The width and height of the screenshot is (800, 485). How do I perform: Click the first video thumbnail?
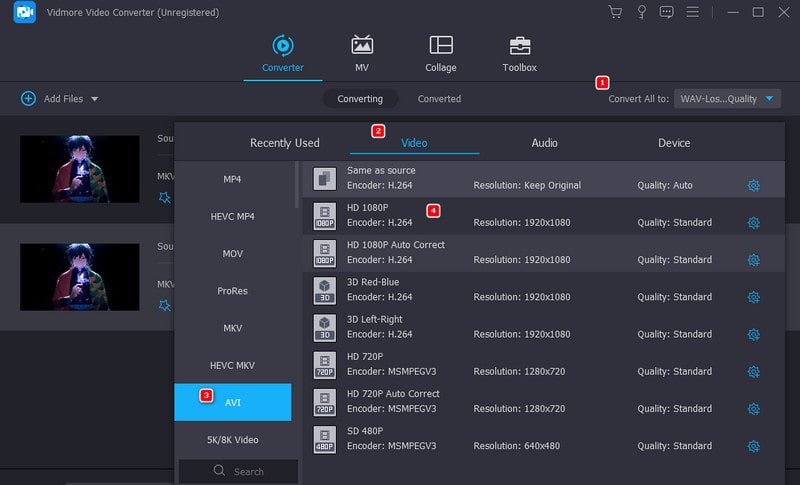coord(79,169)
